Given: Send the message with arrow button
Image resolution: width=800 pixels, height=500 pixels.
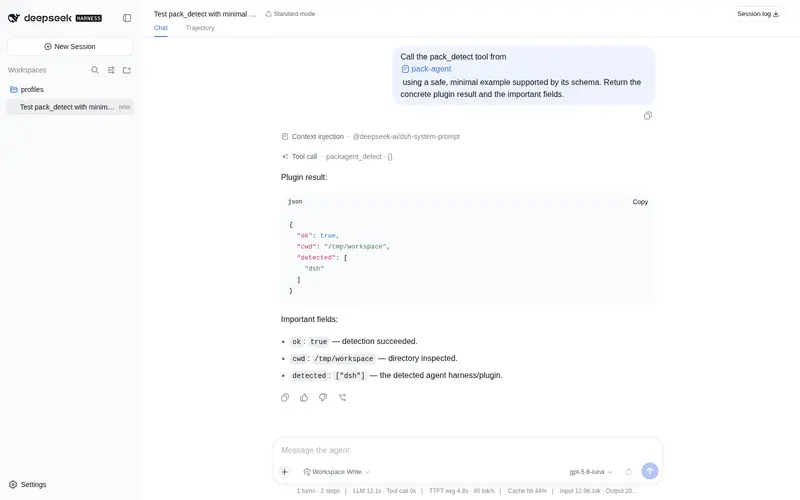Looking at the screenshot, I should pos(649,471).
